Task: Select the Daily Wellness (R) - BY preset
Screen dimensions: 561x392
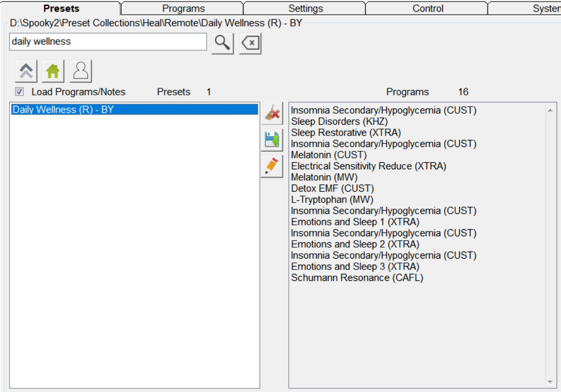Action: 63,110
